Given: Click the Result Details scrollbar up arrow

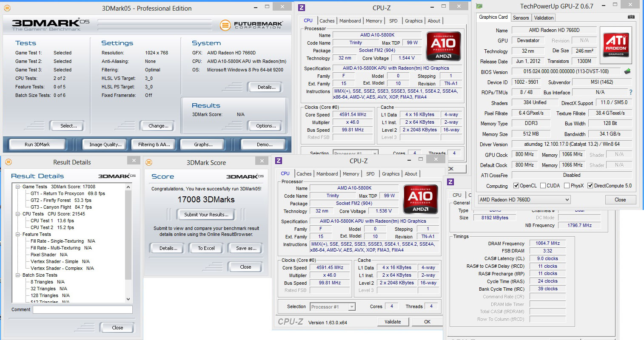Looking at the screenshot, I should pos(128,187).
